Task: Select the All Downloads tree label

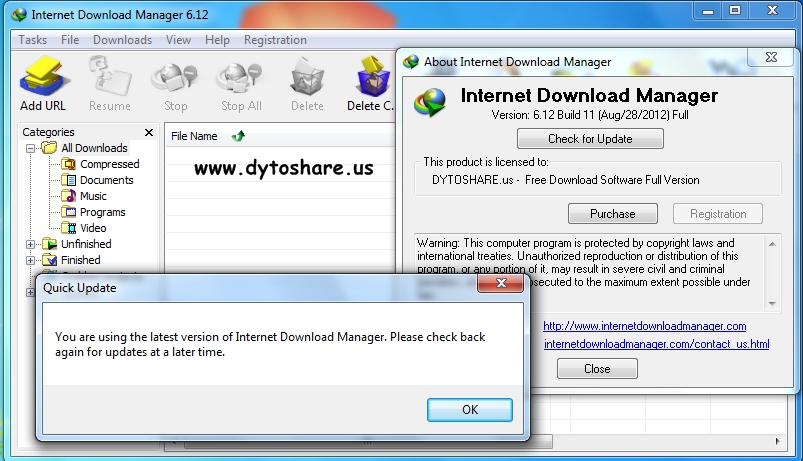Action: coord(94,148)
